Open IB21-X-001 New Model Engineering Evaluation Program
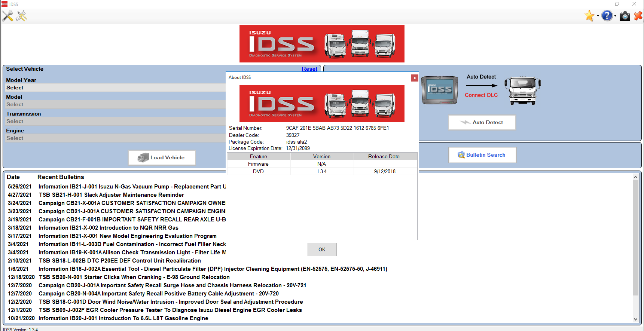The image size is (644, 331). 128,236
